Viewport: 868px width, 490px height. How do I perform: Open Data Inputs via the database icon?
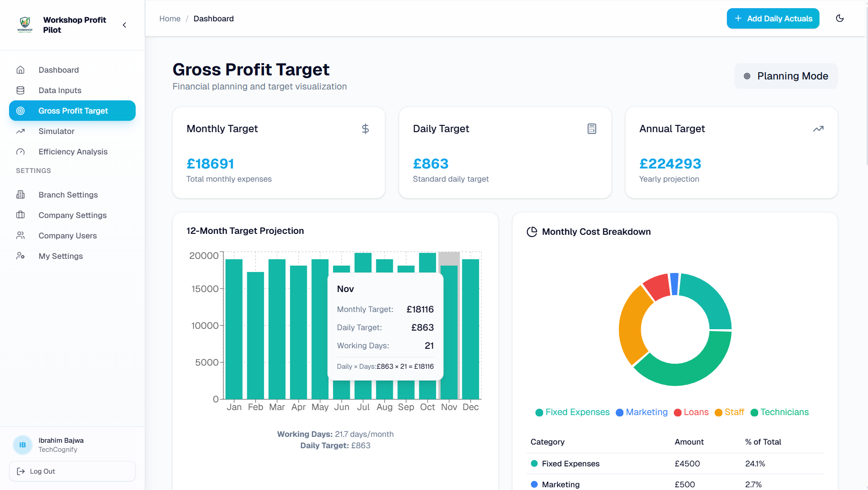21,90
